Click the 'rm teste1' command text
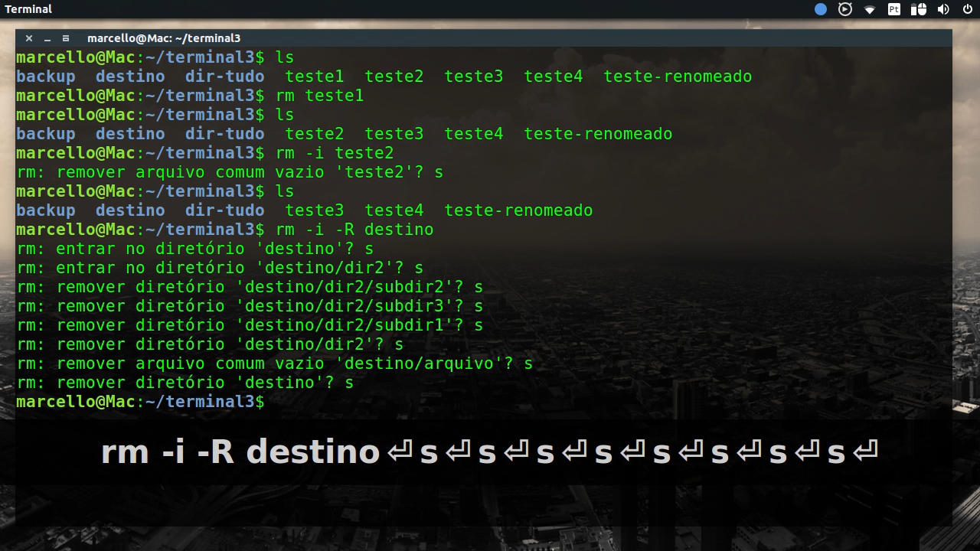The height and width of the screenshot is (551, 980). tap(319, 96)
